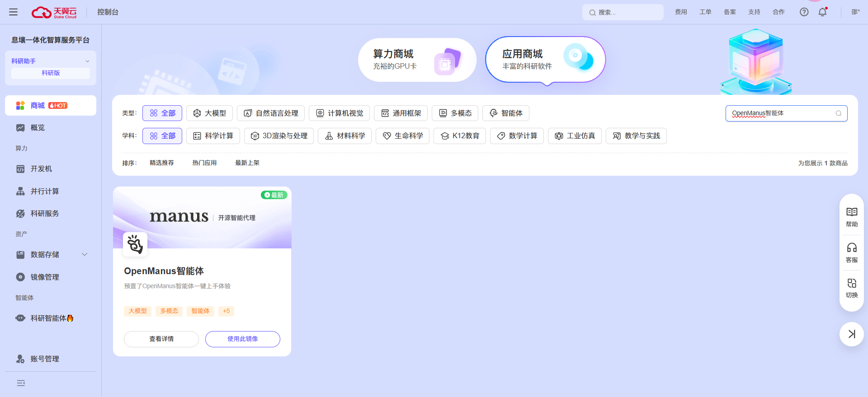
Task: Select type filter 全部
Action: 162,113
